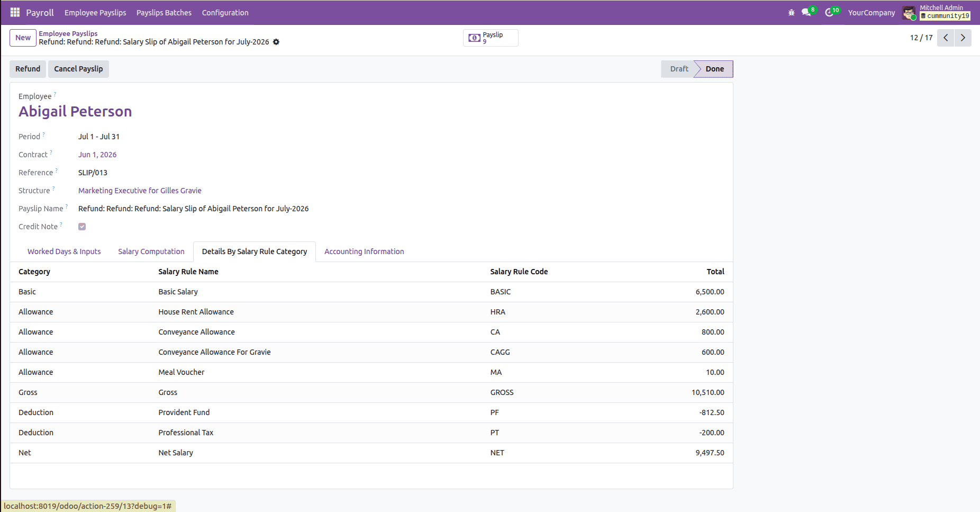
Task: Click SLIP/013 reference value
Action: (93, 173)
